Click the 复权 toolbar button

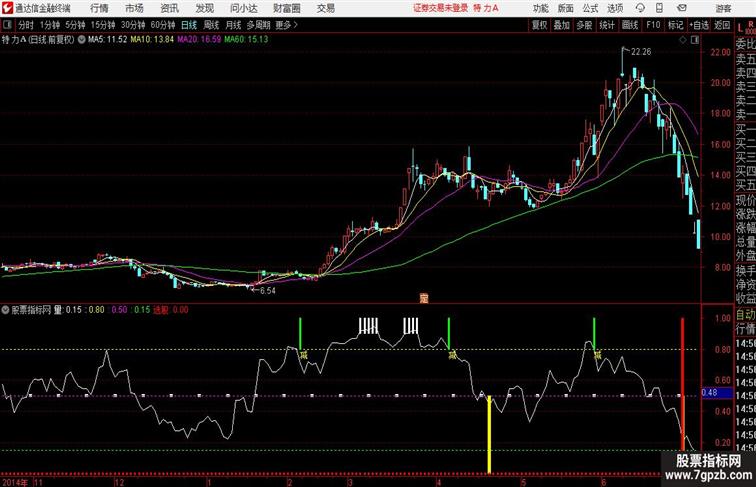540,25
